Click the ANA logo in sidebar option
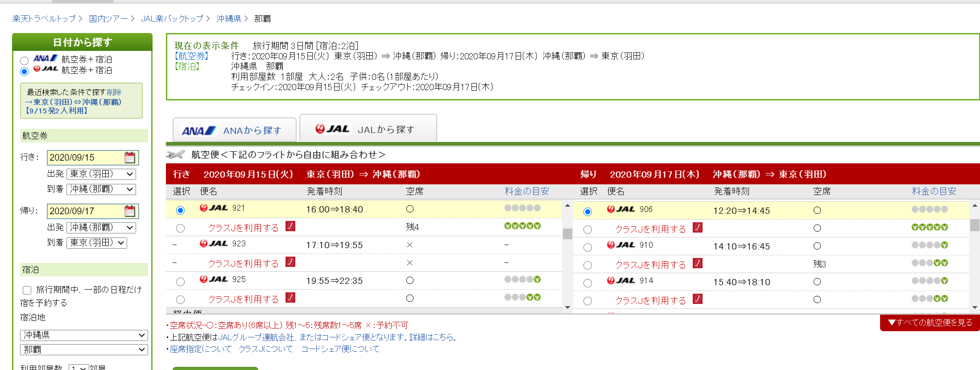Viewport: 980px width, 370px height. click(45, 58)
